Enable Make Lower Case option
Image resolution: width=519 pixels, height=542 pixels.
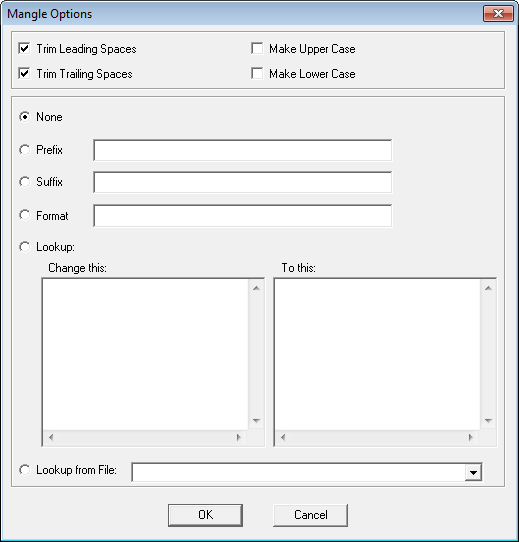257,73
